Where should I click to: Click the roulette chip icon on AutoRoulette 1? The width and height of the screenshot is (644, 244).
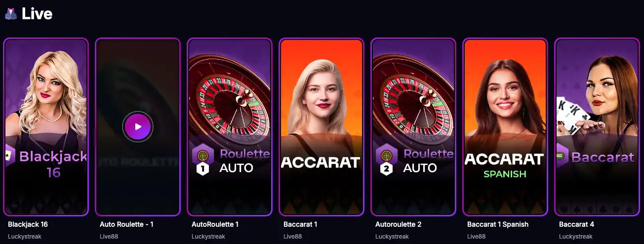tap(202, 155)
